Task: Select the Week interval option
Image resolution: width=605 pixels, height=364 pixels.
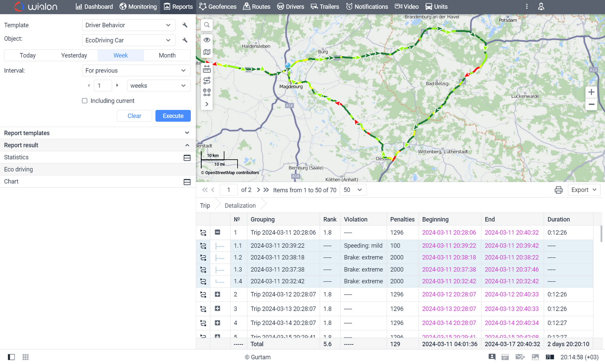Action: click(121, 55)
